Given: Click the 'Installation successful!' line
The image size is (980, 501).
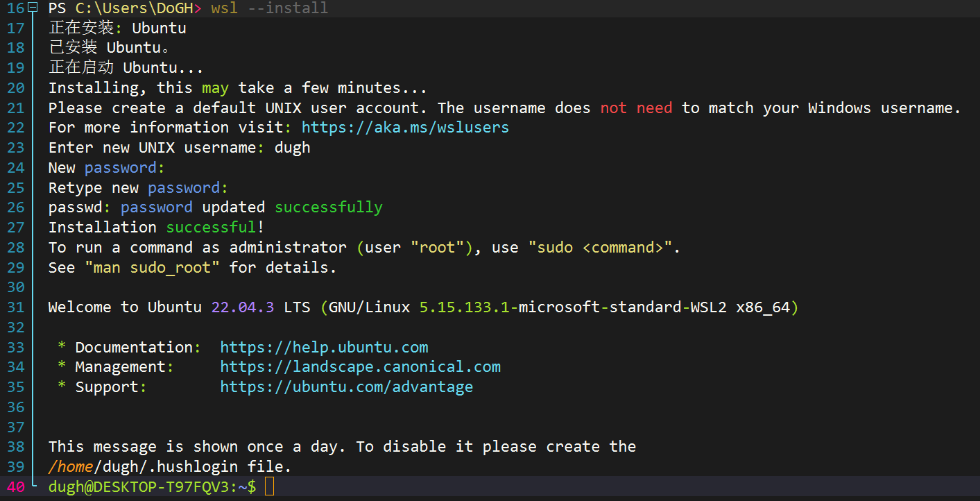Looking at the screenshot, I should click(x=156, y=228).
